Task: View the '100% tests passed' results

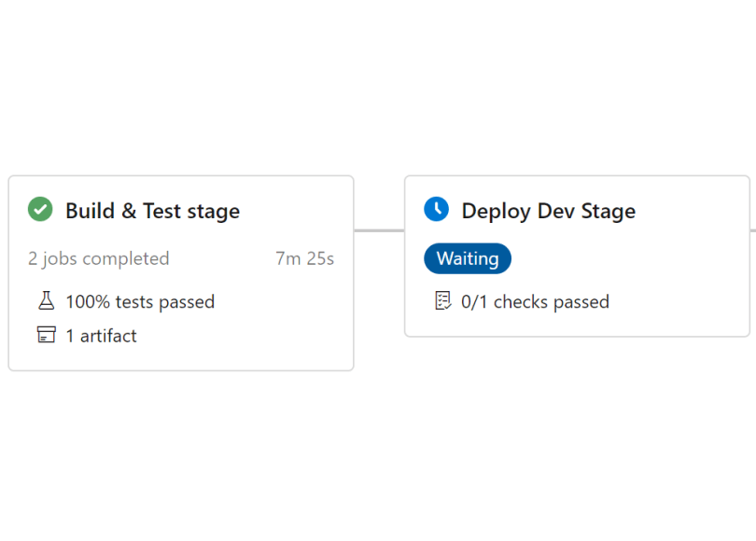Action: pos(140,301)
